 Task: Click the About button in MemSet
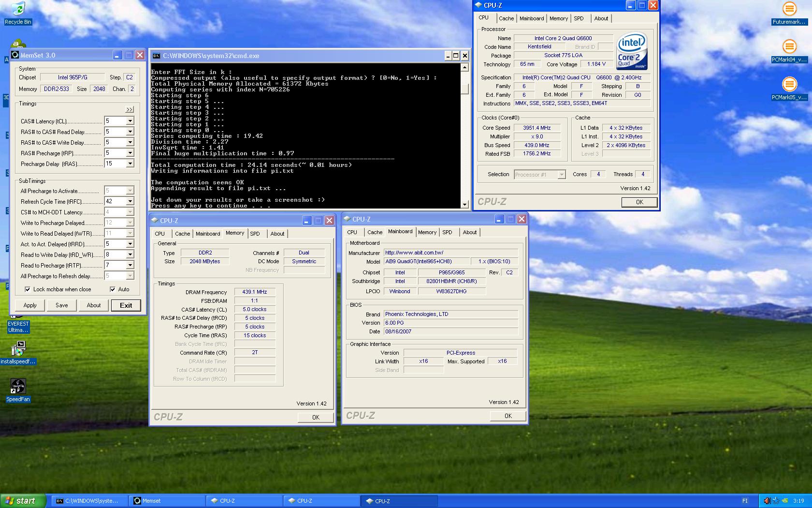(94, 305)
